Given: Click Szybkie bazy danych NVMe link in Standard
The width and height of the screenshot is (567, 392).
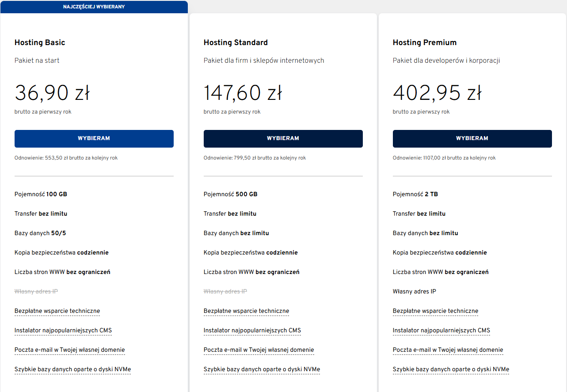Looking at the screenshot, I should pyautogui.click(x=262, y=369).
